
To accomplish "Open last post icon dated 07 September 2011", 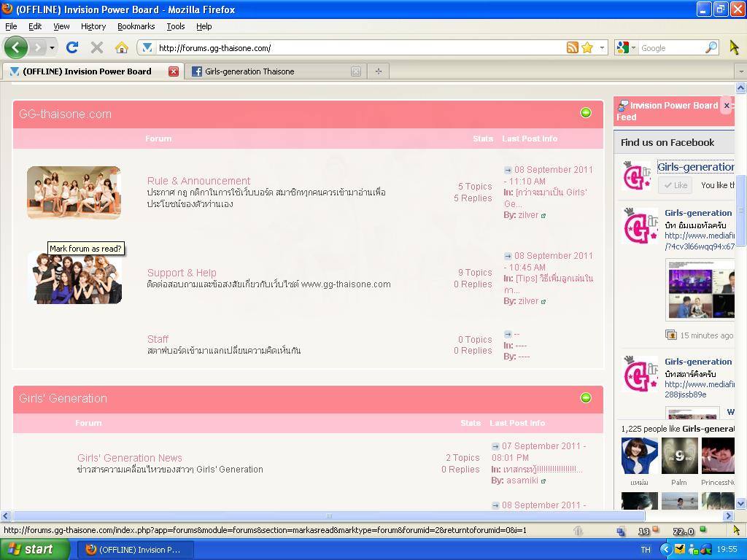I will [495, 446].
